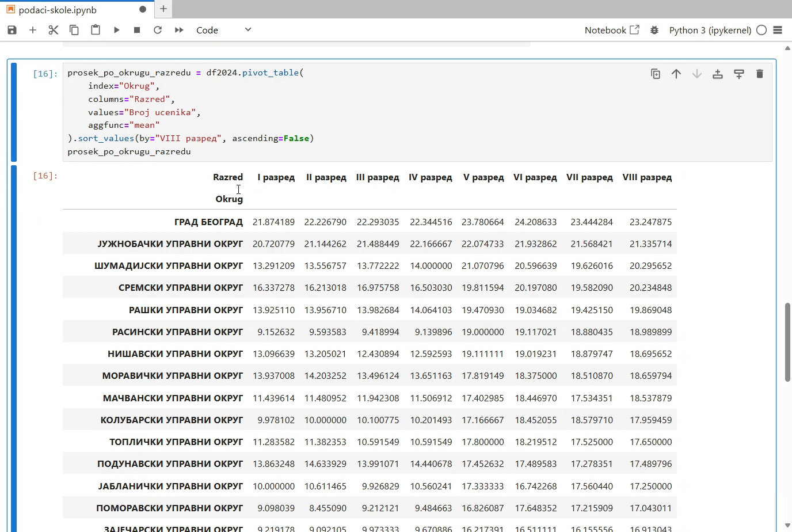Click value 18.375000 in Моравички row

click(x=536, y=376)
